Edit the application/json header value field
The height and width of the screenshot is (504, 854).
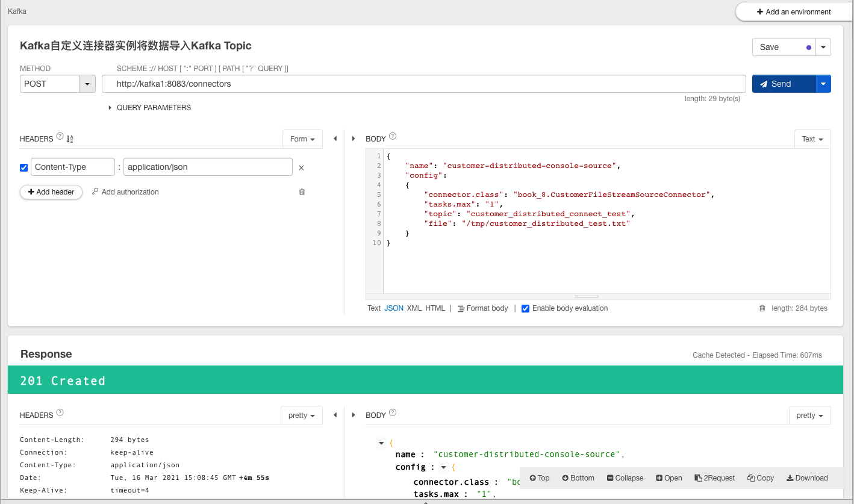click(208, 167)
